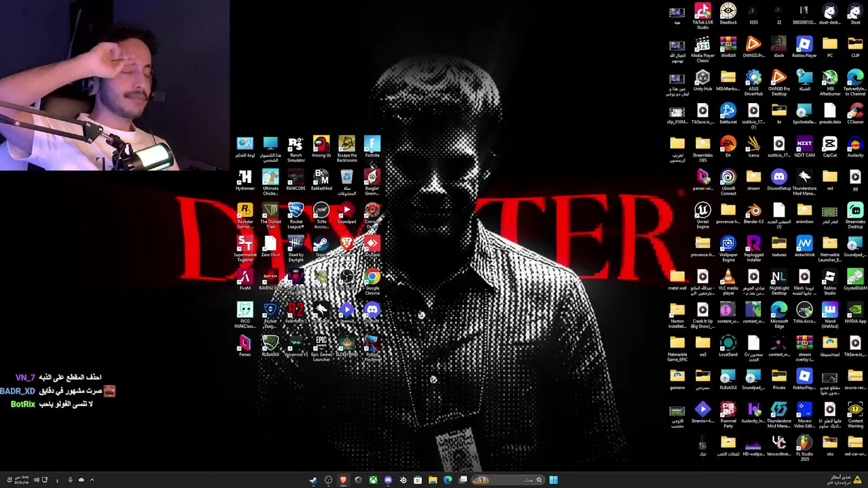This screenshot has width=868, height=488.
Task: Launch Streamlabs Desktop shortcut
Action: pos(855,216)
